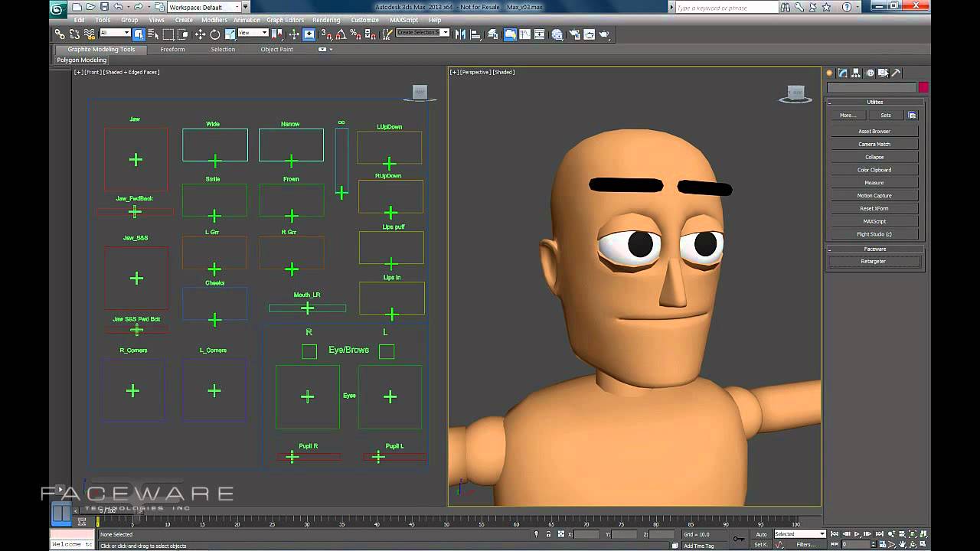
Task: Toggle Window/Crossing selection mode
Action: (183, 34)
